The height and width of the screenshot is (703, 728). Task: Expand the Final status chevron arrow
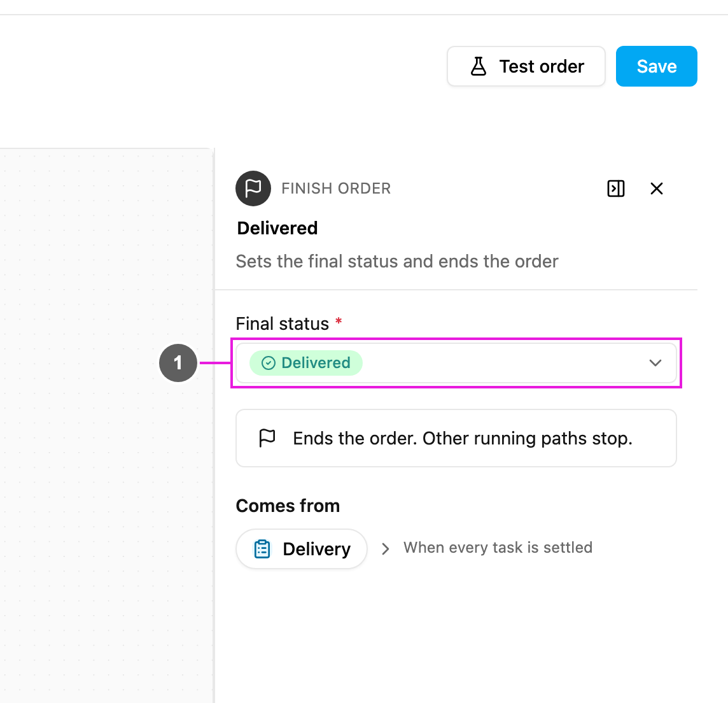(655, 363)
